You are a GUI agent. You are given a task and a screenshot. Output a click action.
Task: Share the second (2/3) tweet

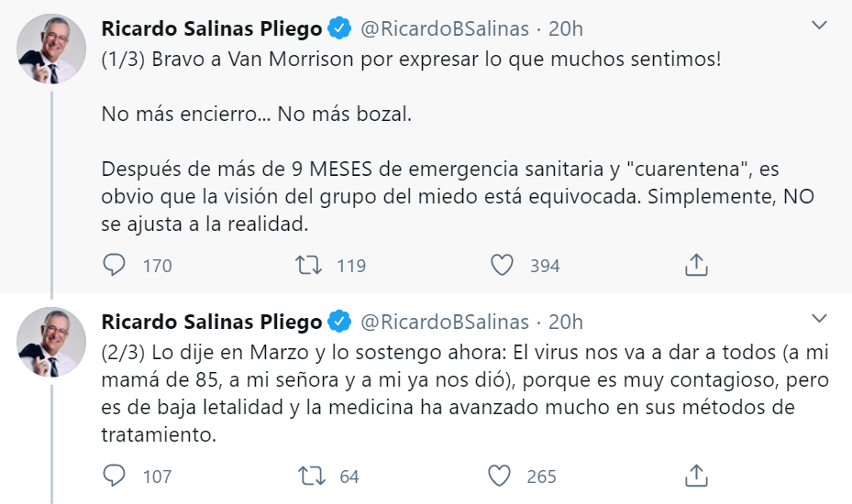[696, 477]
